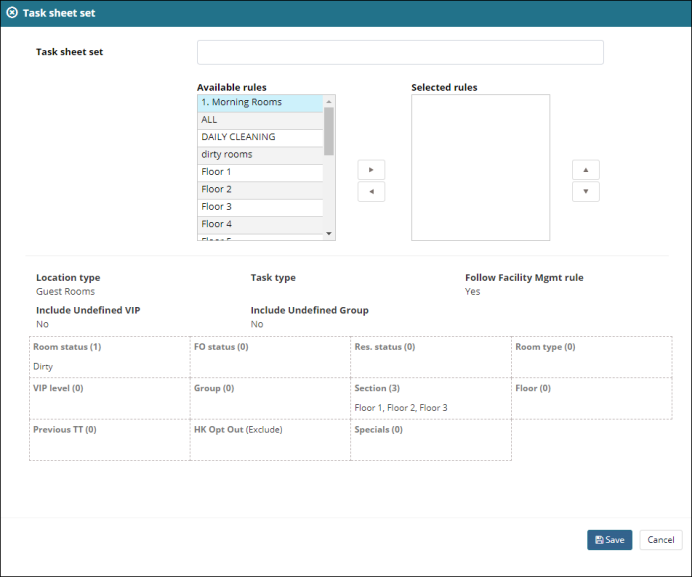
Task: Click the move left arrow button
Action: tap(371, 192)
